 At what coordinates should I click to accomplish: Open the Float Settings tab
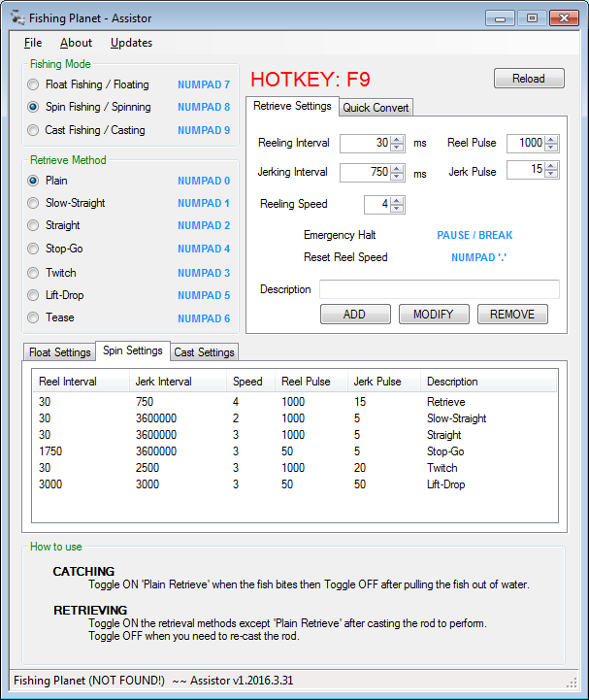click(x=59, y=352)
